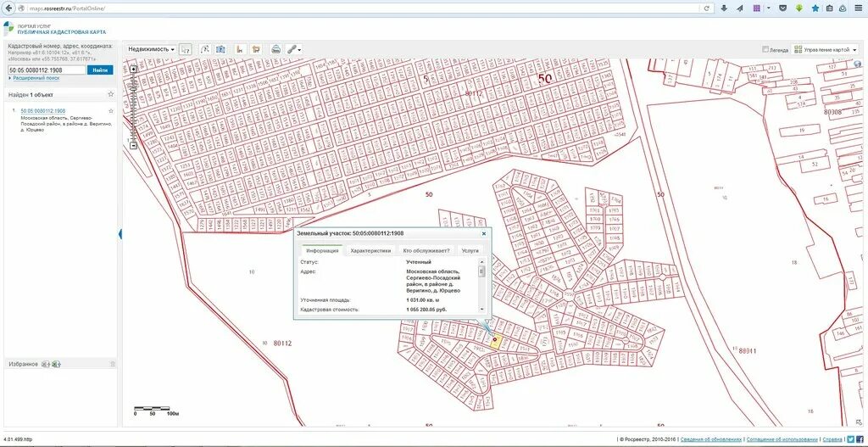
Task: Click the second green Excel import icon in Избранное
Action: coord(56,364)
